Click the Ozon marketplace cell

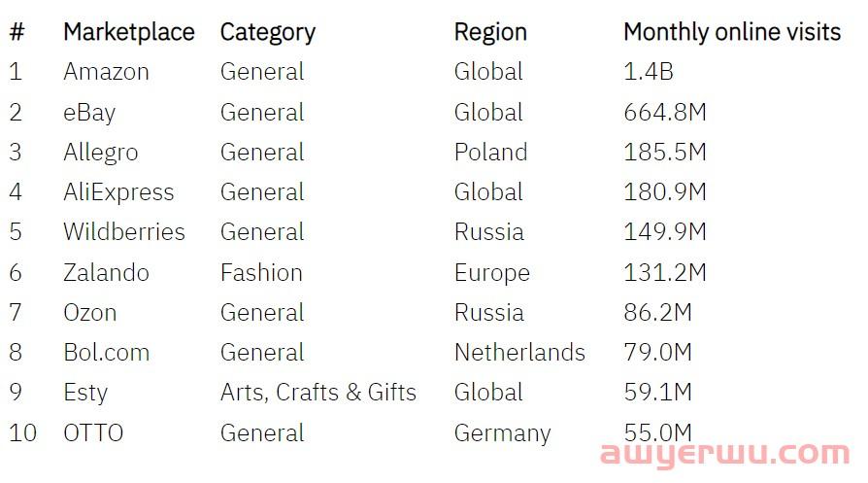[x=89, y=313]
